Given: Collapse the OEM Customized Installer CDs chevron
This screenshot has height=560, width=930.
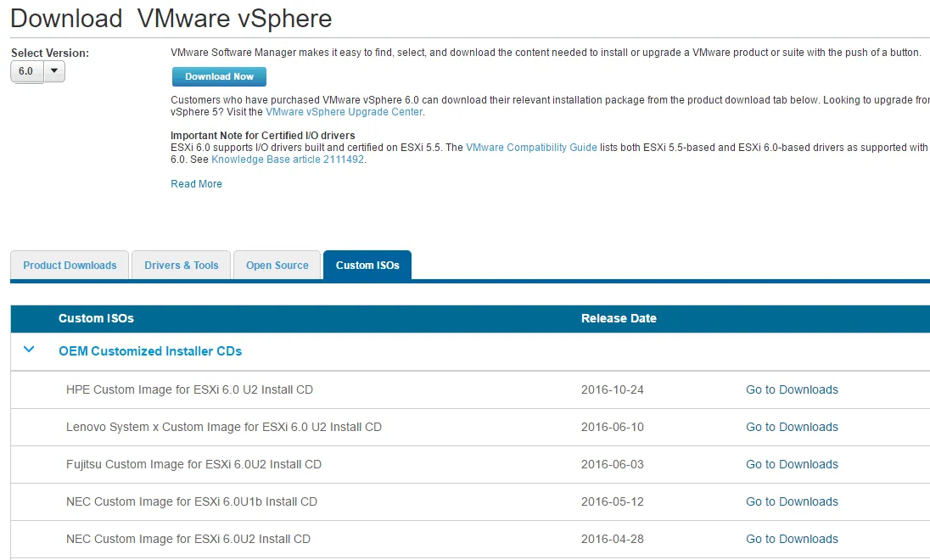Looking at the screenshot, I should click(30, 350).
